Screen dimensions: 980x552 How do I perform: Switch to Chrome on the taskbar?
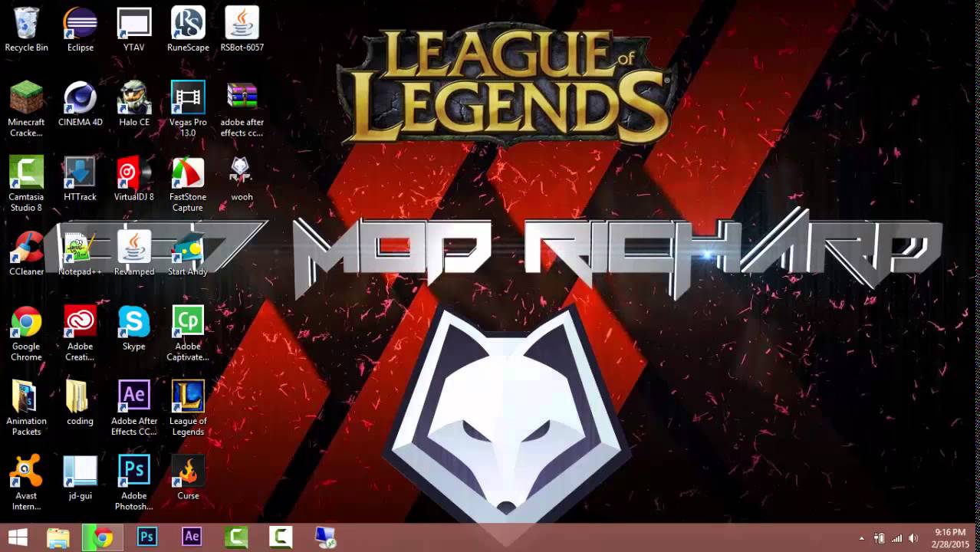click(102, 537)
